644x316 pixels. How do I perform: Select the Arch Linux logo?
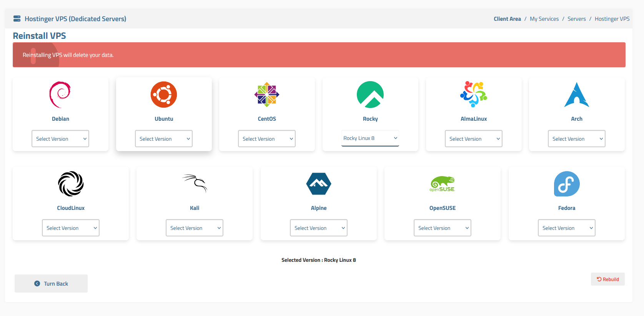(x=576, y=95)
